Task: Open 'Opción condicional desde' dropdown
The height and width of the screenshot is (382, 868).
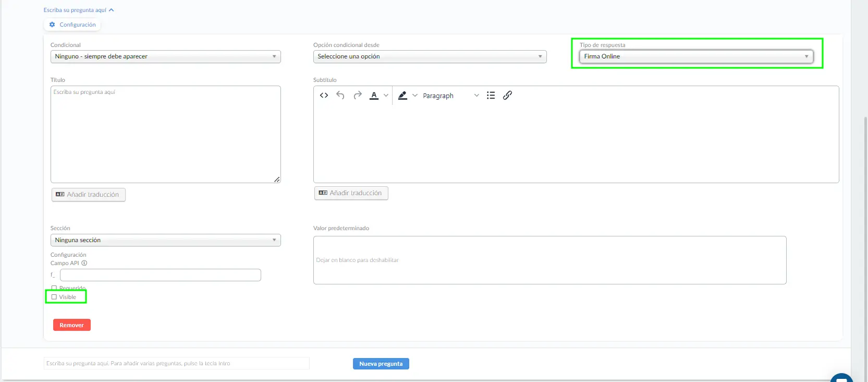Action: 430,56
